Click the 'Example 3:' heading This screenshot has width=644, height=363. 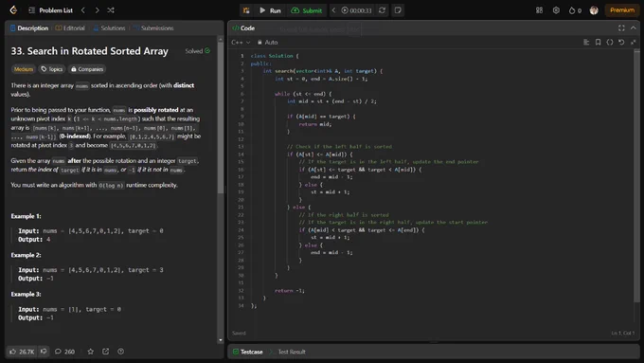pyautogui.click(x=26, y=295)
